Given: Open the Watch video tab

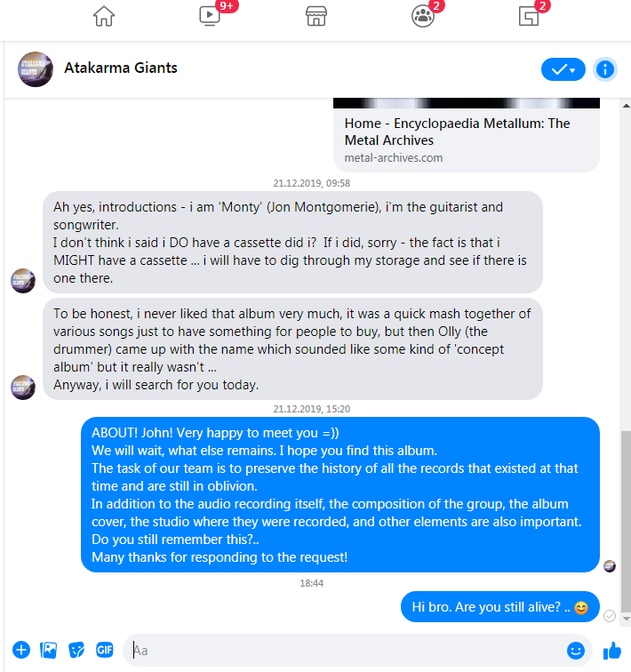Looking at the screenshot, I should (x=210, y=16).
